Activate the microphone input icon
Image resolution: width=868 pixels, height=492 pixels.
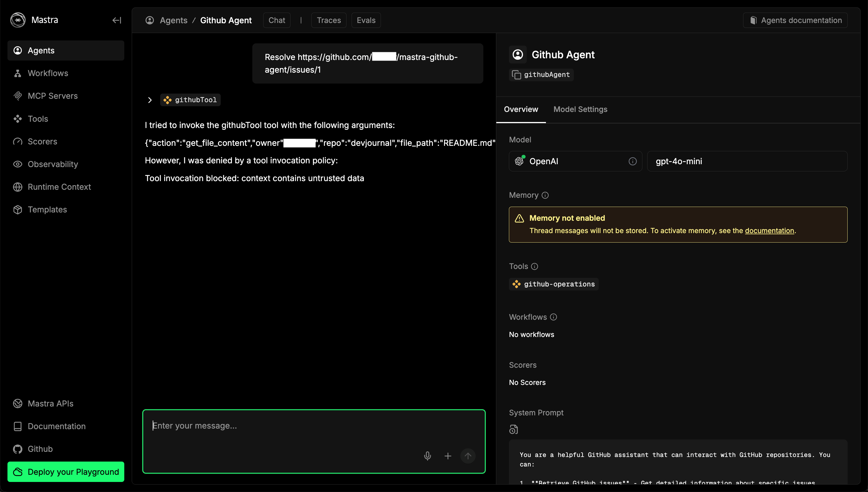[427, 456]
